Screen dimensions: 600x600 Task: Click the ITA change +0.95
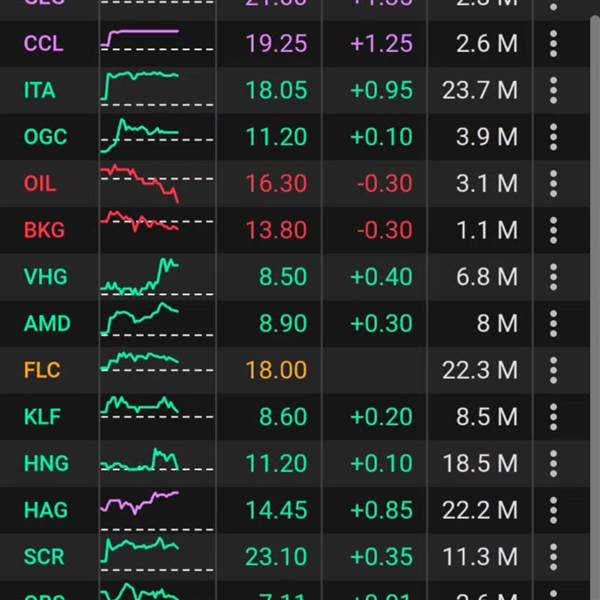(x=382, y=90)
